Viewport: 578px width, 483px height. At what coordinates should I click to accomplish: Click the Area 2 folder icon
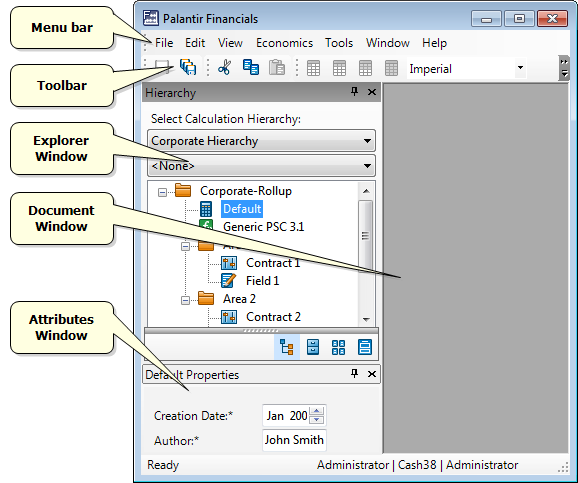[x=206, y=298]
